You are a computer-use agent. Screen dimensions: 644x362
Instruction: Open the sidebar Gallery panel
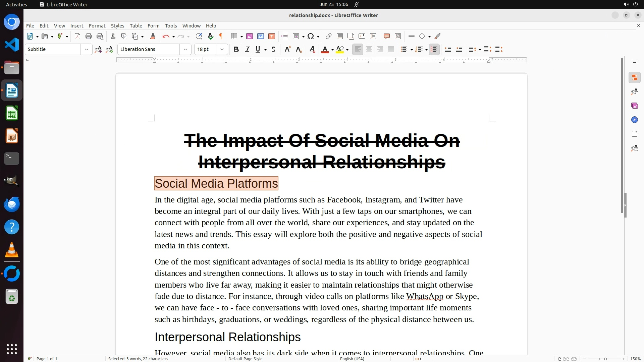pos(634,106)
